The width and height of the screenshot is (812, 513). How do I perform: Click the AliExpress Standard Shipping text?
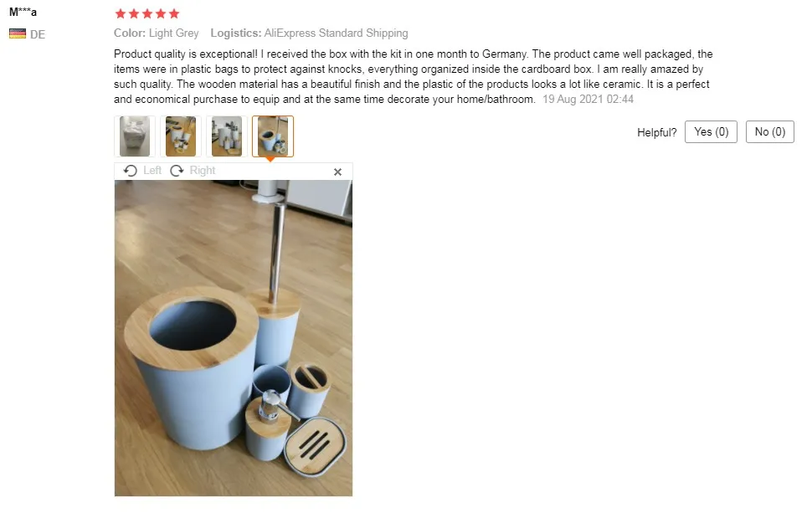[336, 33]
